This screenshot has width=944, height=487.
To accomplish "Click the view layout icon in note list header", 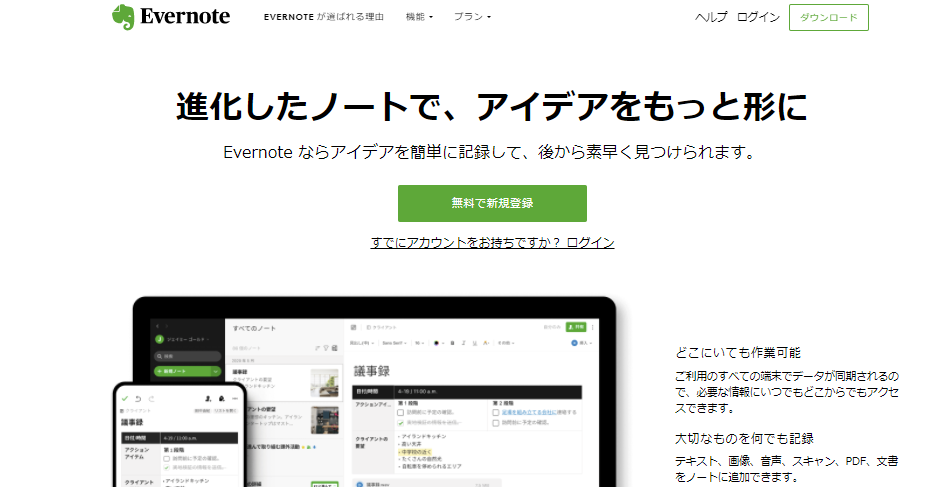I will 335,348.
